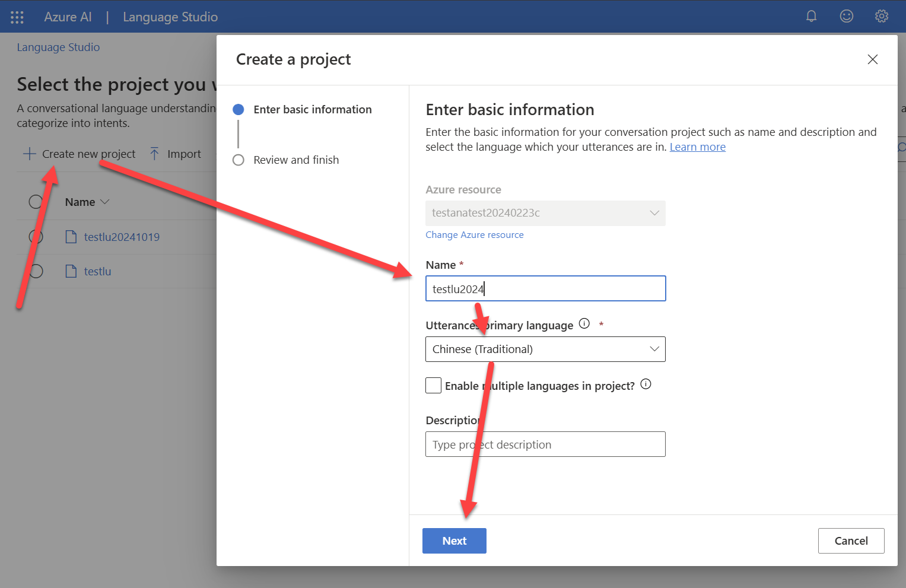The image size is (906, 588).
Task: Click Language Studio in top header
Action: pos(170,17)
